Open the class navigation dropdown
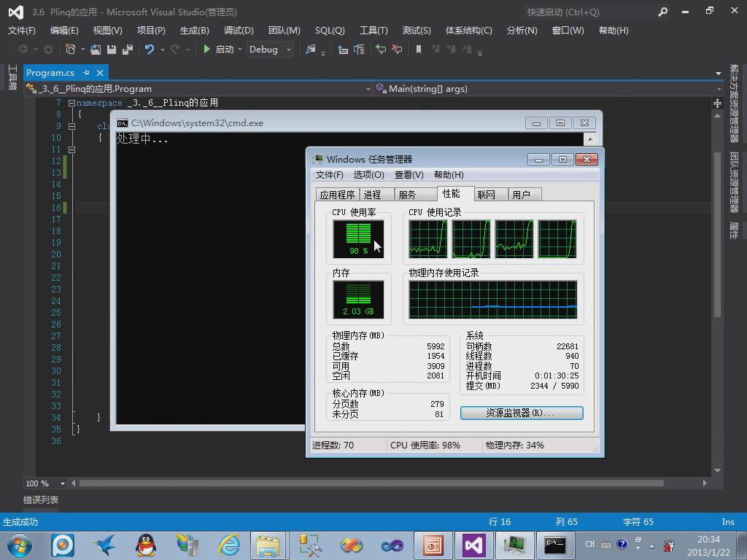 368,89
